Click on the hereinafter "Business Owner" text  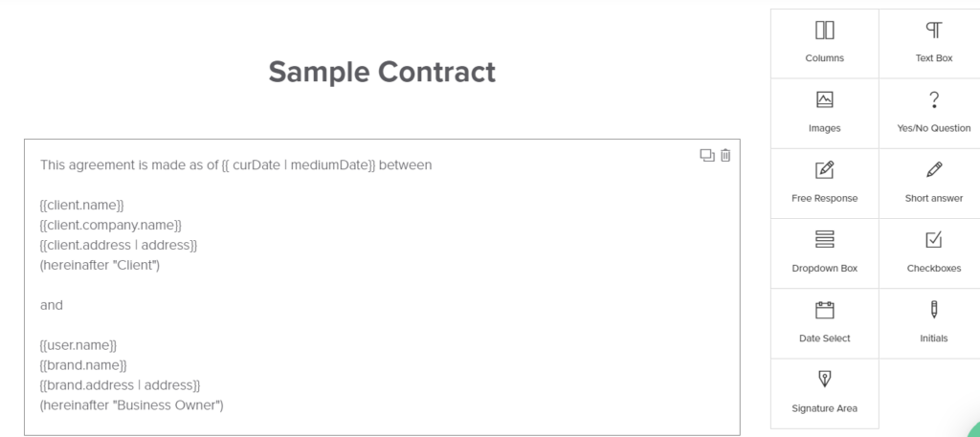pyautogui.click(x=132, y=405)
